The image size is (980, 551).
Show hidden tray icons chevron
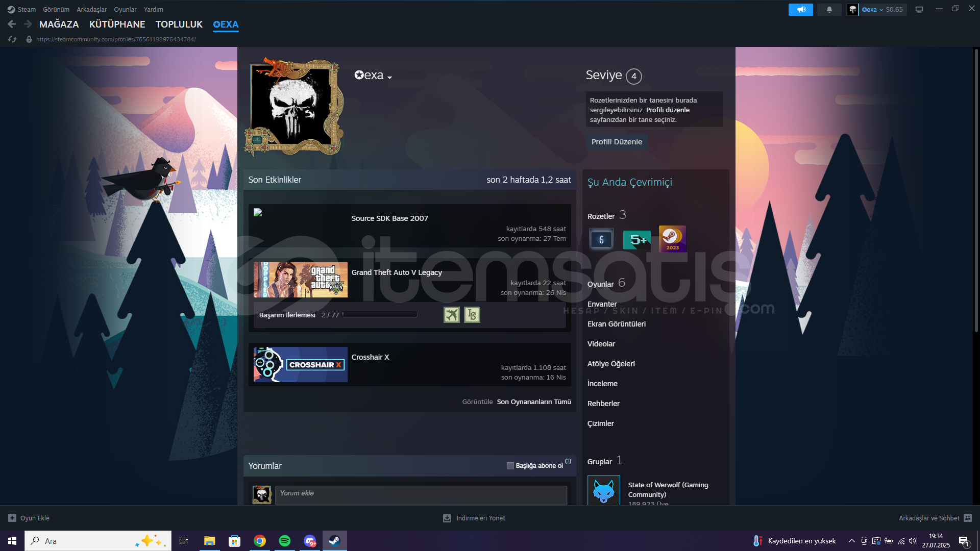pyautogui.click(x=851, y=541)
